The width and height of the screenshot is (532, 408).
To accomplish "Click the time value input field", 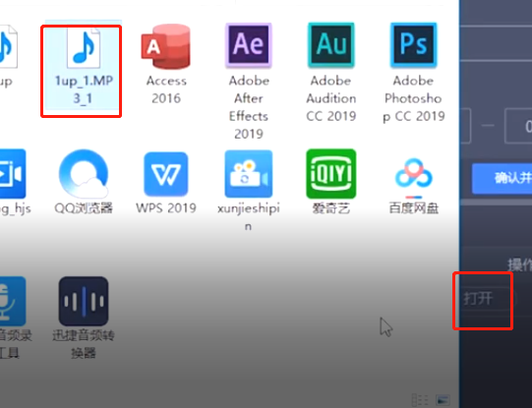I will [x=518, y=126].
